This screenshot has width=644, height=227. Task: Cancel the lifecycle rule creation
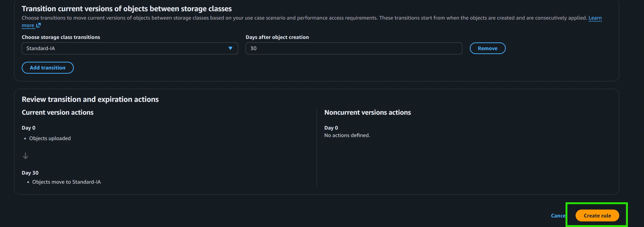[558, 216]
